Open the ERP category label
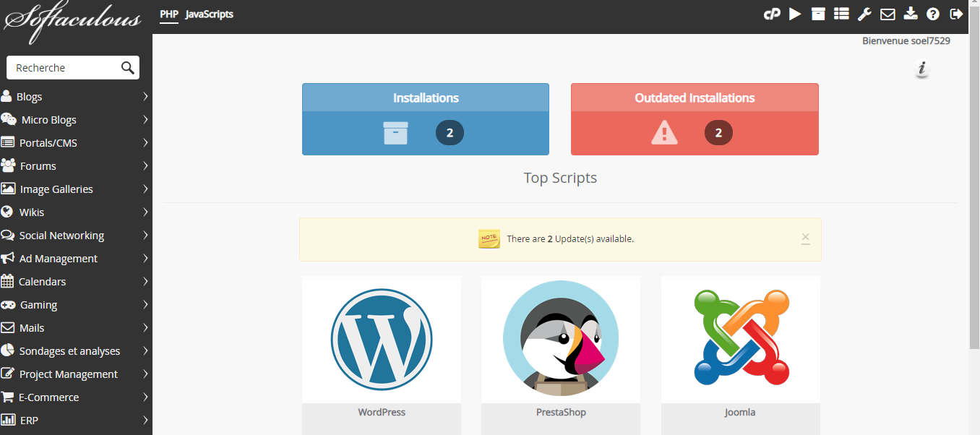 [x=30, y=421]
